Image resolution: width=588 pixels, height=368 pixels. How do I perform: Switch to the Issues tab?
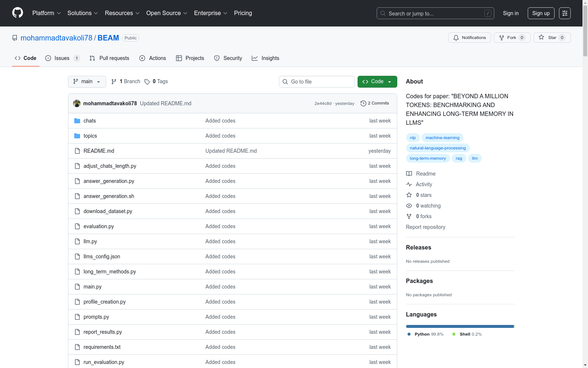[x=62, y=58]
